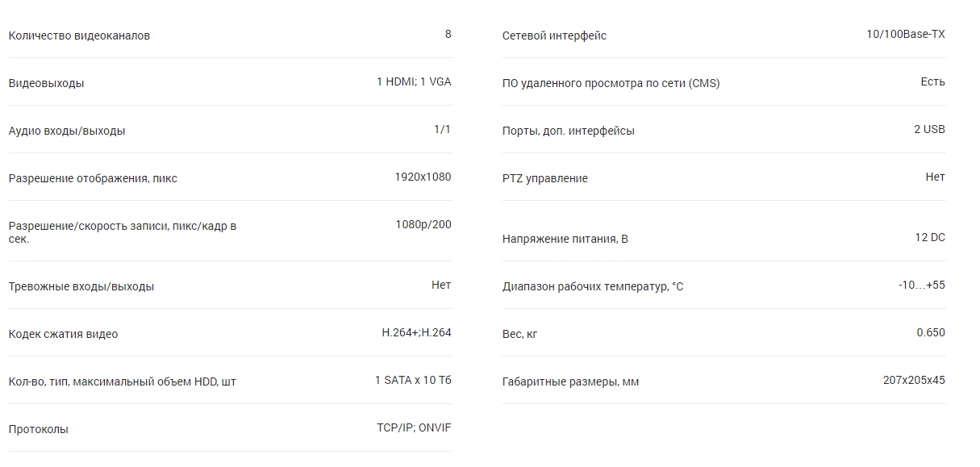Click the '12 DC' voltage value
The width and height of the screenshot is (980, 467).
(930, 237)
